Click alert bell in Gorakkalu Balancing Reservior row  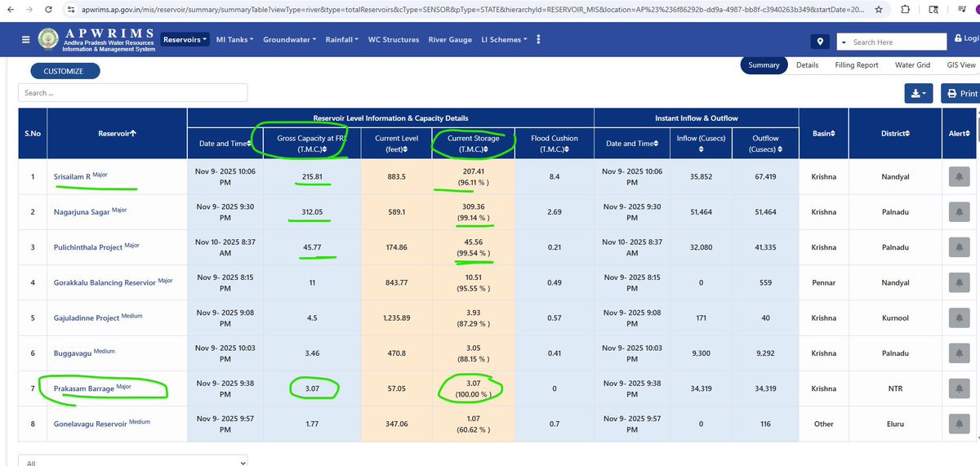[959, 282]
